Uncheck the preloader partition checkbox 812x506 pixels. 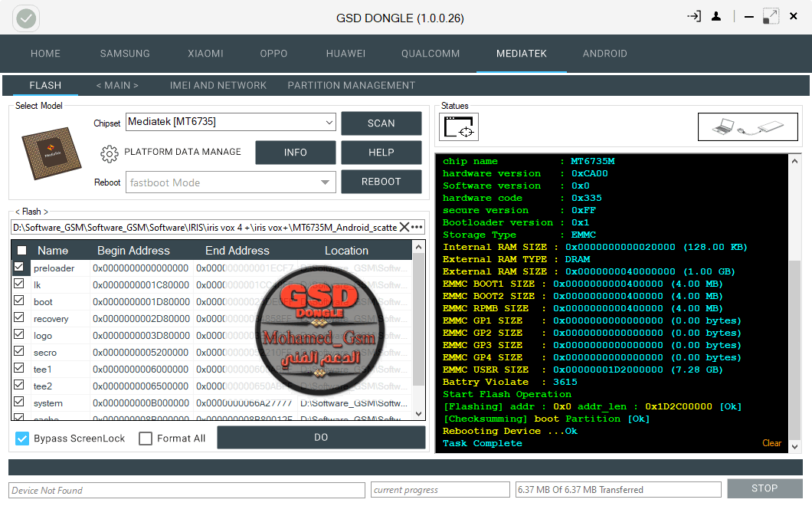click(19, 268)
